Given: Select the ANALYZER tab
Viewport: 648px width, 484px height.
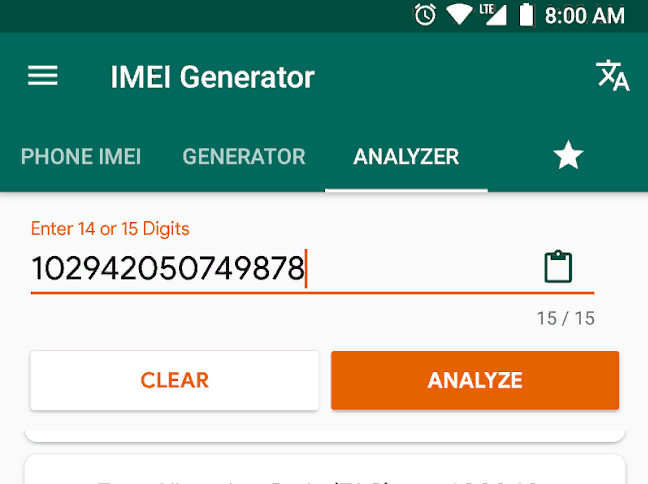Looking at the screenshot, I should pyautogui.click(x=406, y=157).
